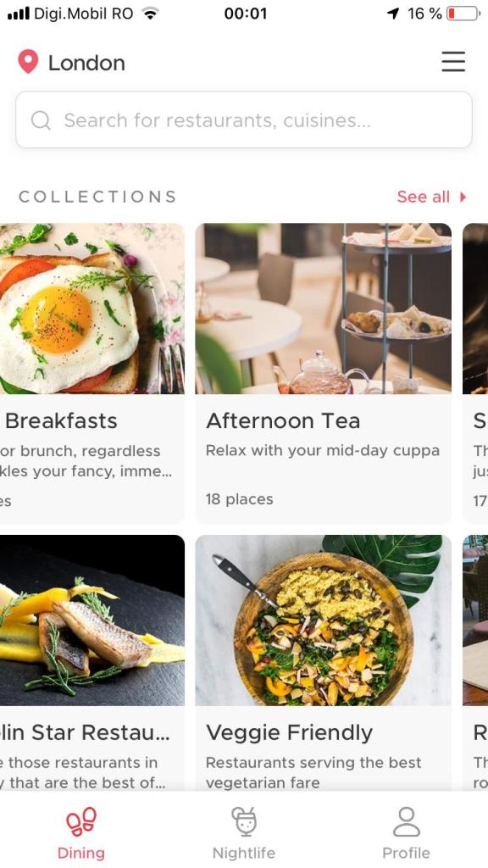Open the Michelin Star fish dish photo
Image resolution: width=488 pixels, height=868 pixels.
[x=91, y=620]
